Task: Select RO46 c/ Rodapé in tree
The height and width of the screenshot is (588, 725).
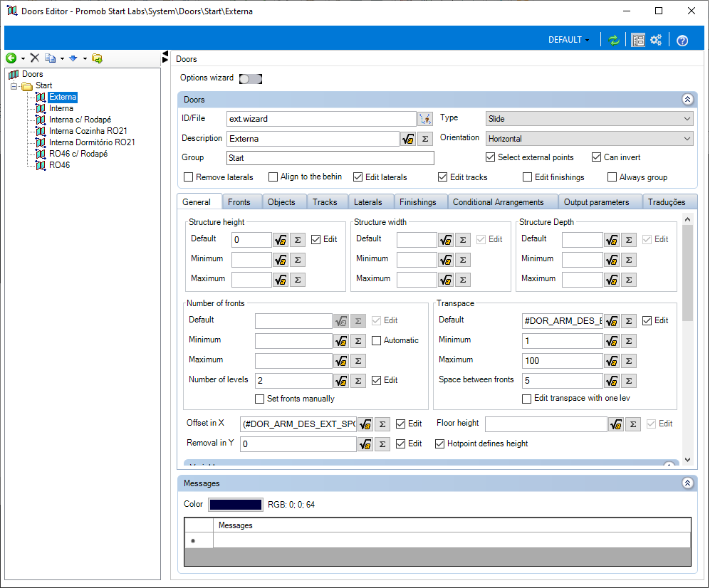Action: click(78, 154)
